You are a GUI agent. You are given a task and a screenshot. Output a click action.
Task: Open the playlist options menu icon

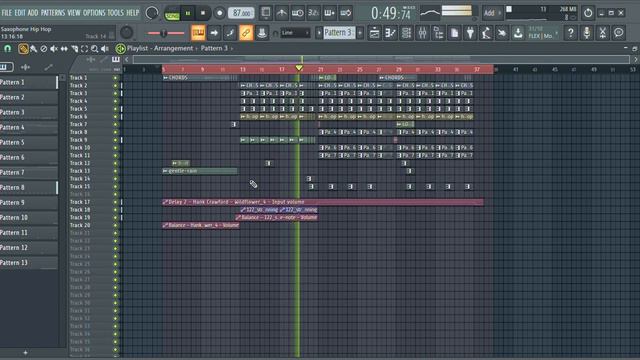click(120, 49)
